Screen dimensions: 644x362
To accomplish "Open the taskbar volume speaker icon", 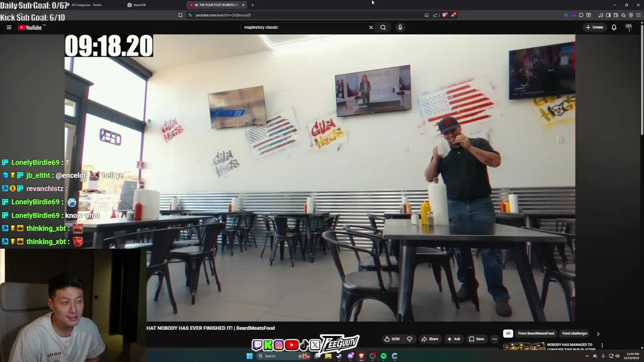I will coord(617,356).
